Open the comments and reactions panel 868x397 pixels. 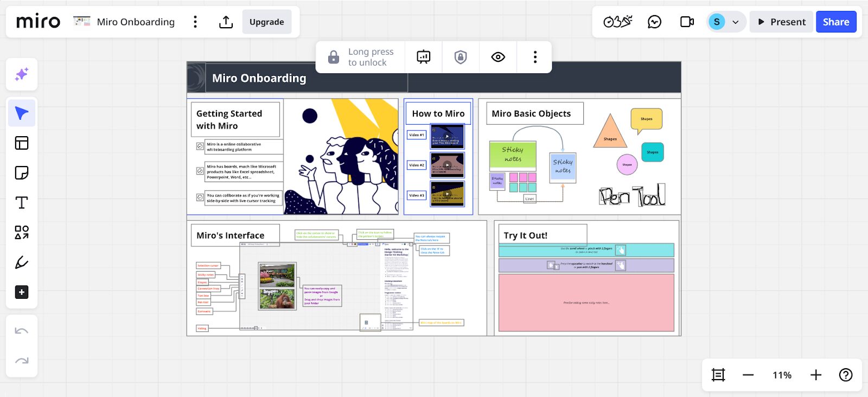pos(655,22)
